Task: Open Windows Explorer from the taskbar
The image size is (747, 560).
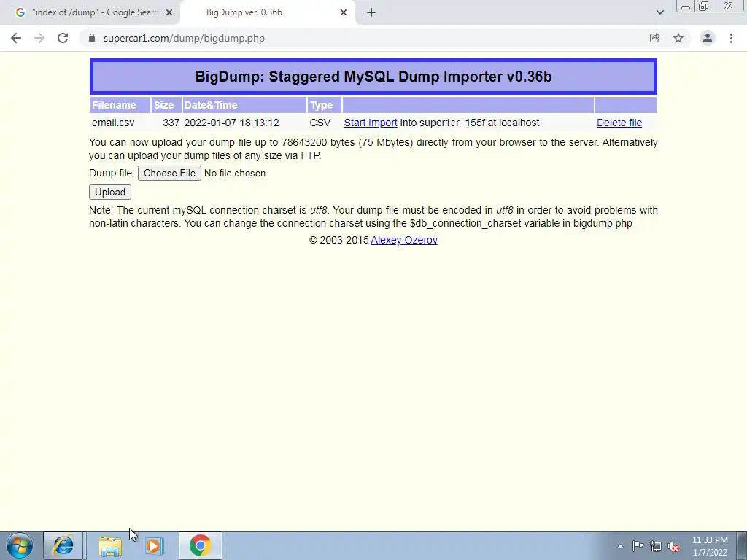Action: coord(110,545)
